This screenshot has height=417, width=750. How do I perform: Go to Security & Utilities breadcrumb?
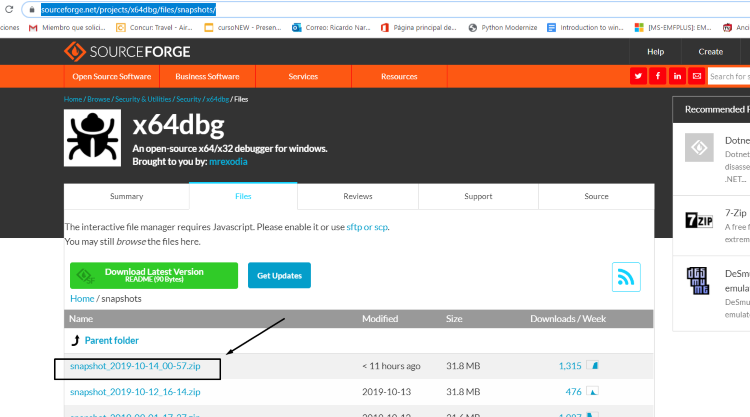[x=143, y=99]
